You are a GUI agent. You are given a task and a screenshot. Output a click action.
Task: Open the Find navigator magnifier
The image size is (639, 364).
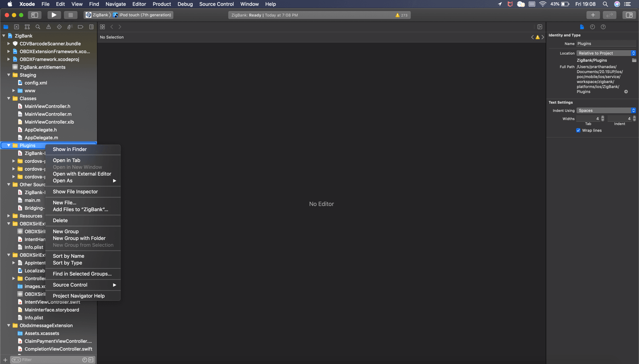coord(38,27)
